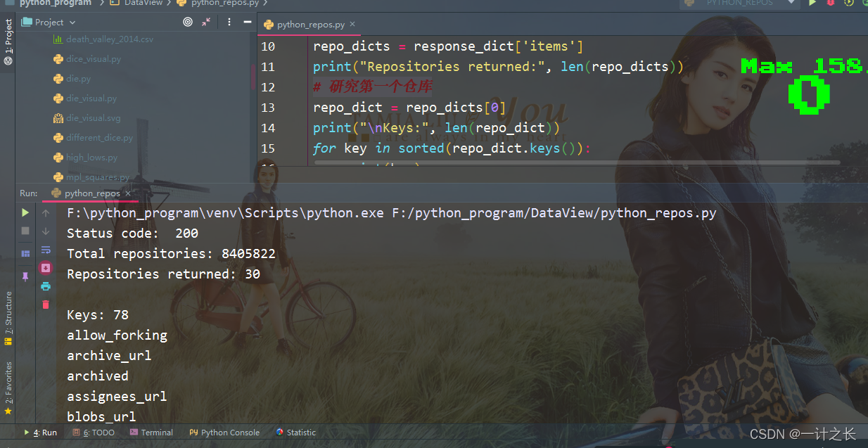868x448 pixels.
Task: Toggle scroll to end of output
Action: (46, 268)
